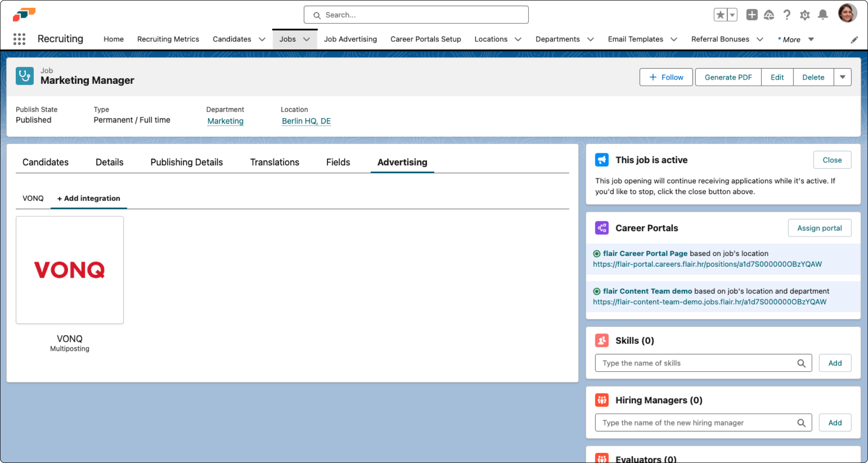Open quick create with the plus icon
The width and height of the screenshot is (868, 463).
click(751, 15)
